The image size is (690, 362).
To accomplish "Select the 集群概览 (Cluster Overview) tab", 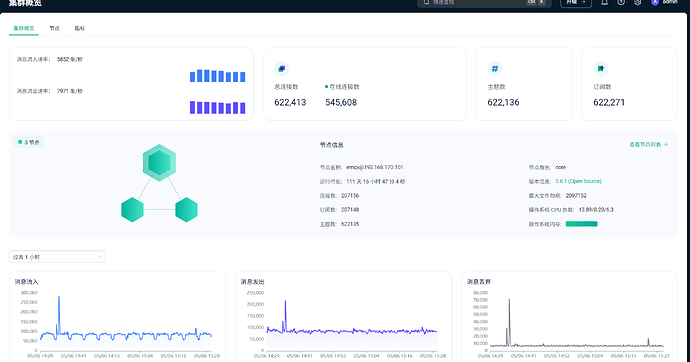I will 24,28.
